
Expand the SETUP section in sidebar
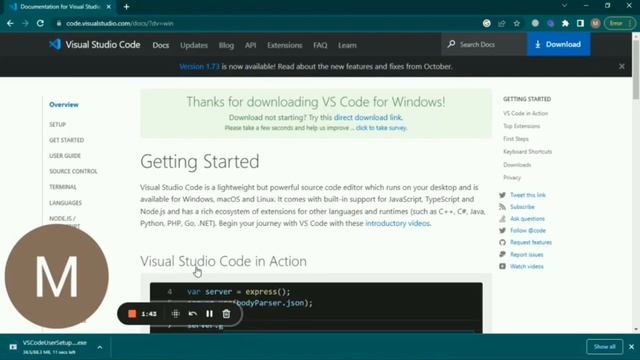pos(58,124)
